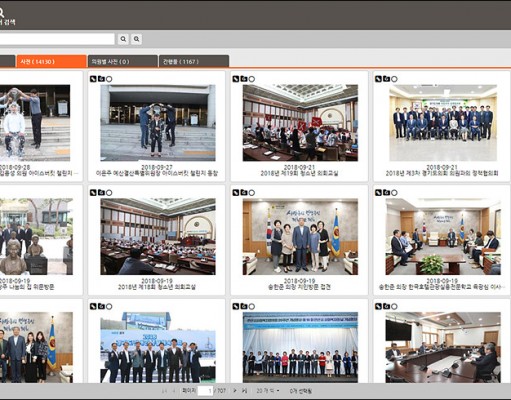
Task: Open folder icon on 제3차 정책협의회 card
Action: pyautogui.click(x=386, y=79)
